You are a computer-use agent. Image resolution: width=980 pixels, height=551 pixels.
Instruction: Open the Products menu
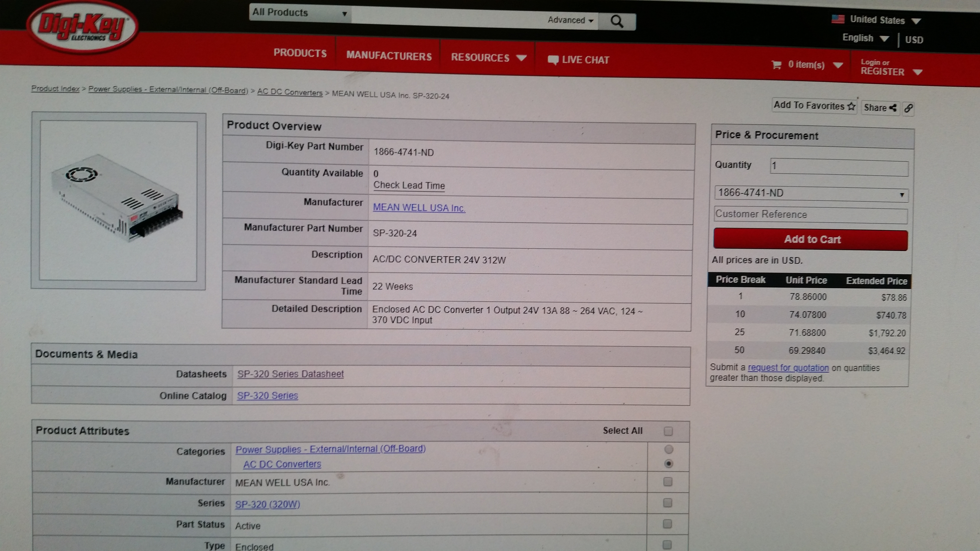pyautogui.click(x=300, y=53)
